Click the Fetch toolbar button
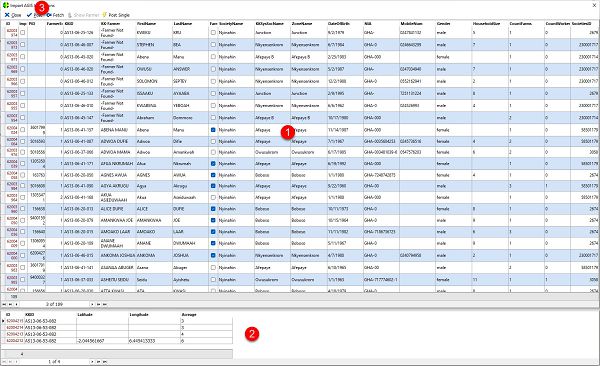Viewport: 600px width, 366px height. click(55, 15)
